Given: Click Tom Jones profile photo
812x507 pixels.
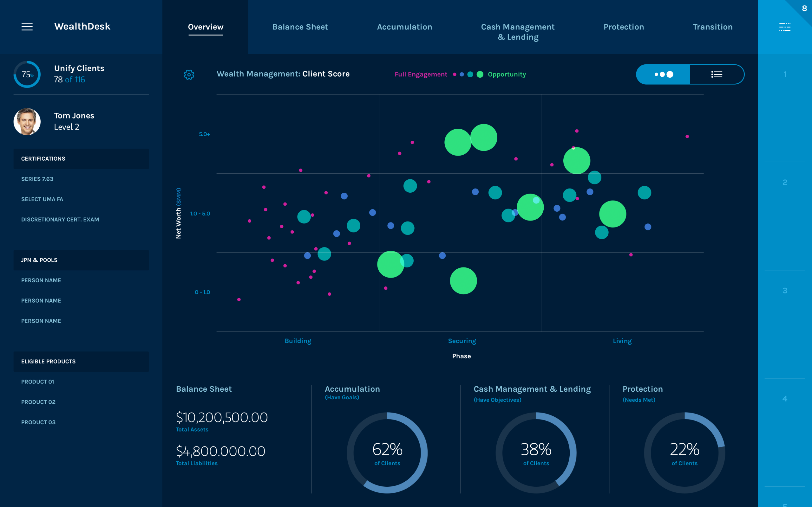Looking at the screenshot, I should pos(27,121).
